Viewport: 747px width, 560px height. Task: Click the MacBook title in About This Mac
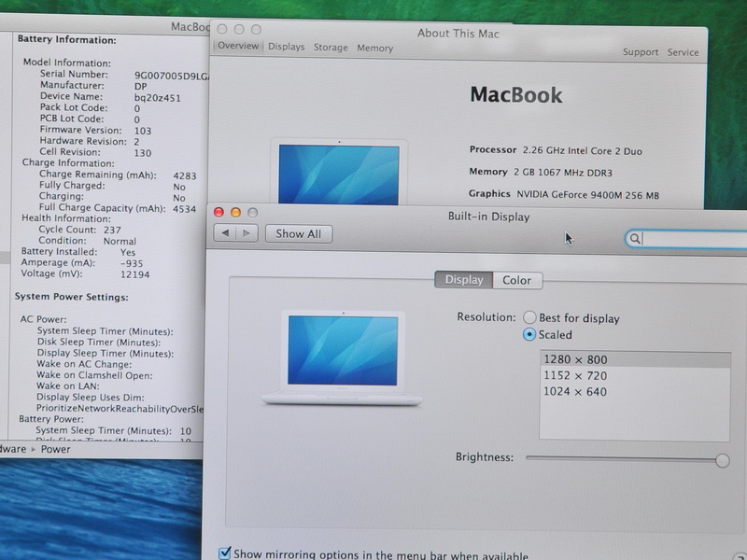(x=516, y=95)
